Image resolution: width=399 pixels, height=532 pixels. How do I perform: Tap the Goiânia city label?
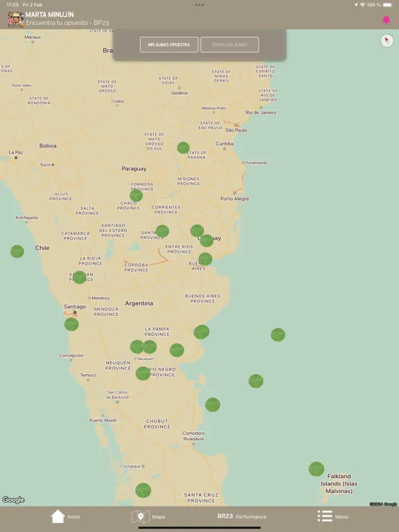pyautogui.click(x=179, y=93)
